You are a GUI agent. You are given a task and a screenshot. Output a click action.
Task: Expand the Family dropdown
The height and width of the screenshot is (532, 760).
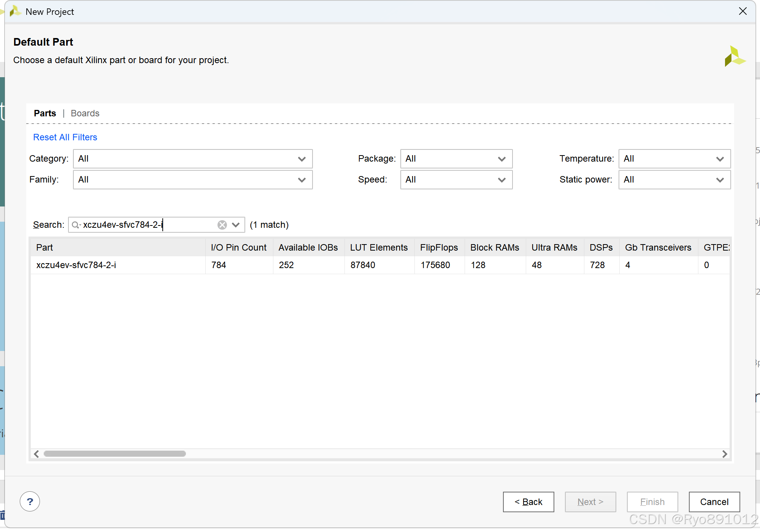[192, 180]
